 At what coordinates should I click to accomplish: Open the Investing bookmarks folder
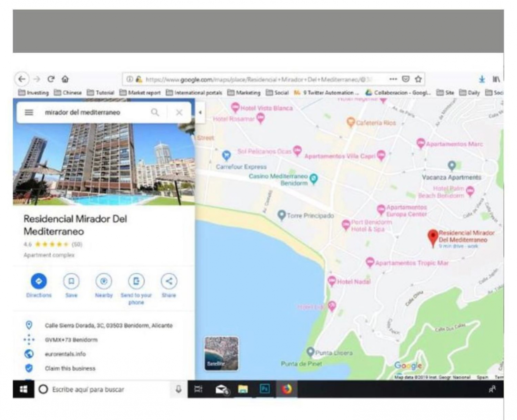[34, 93]
